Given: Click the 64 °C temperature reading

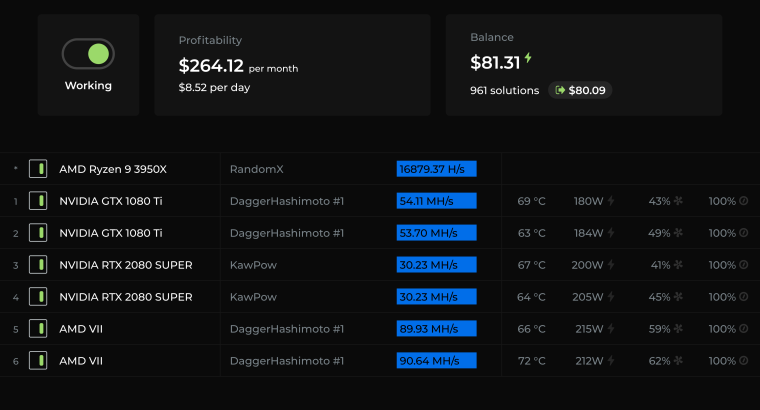Looking at the screenshot, I should coord(531,297).
